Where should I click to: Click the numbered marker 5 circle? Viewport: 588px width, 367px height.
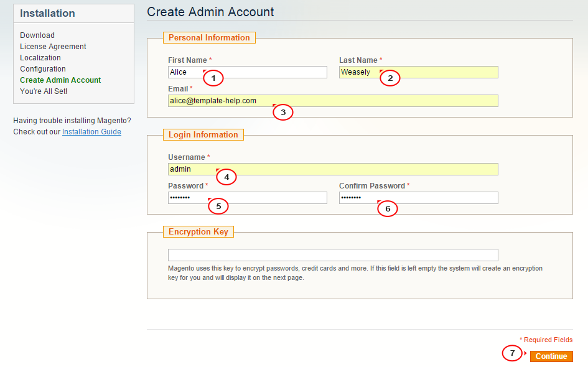pos(218,206)
